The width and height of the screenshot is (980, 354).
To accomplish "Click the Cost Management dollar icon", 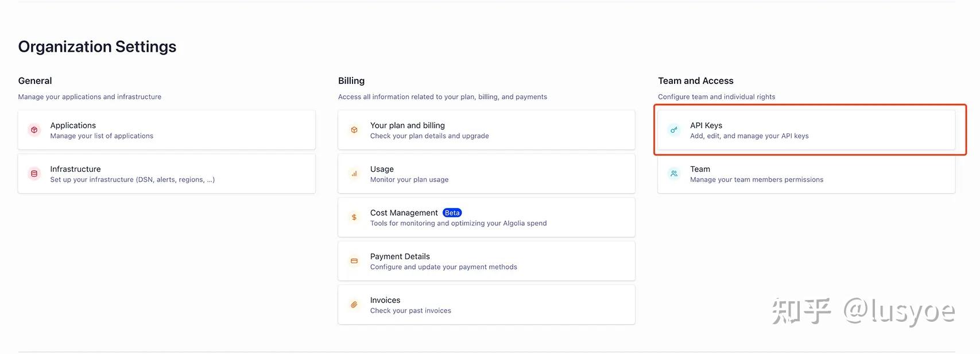I will [354, 217].
